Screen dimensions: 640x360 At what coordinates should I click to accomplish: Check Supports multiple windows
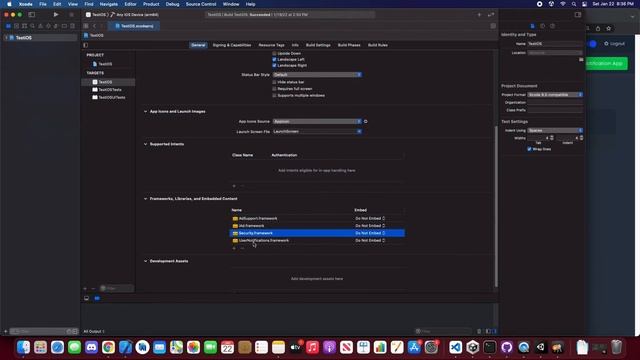[x=274, y=96]
